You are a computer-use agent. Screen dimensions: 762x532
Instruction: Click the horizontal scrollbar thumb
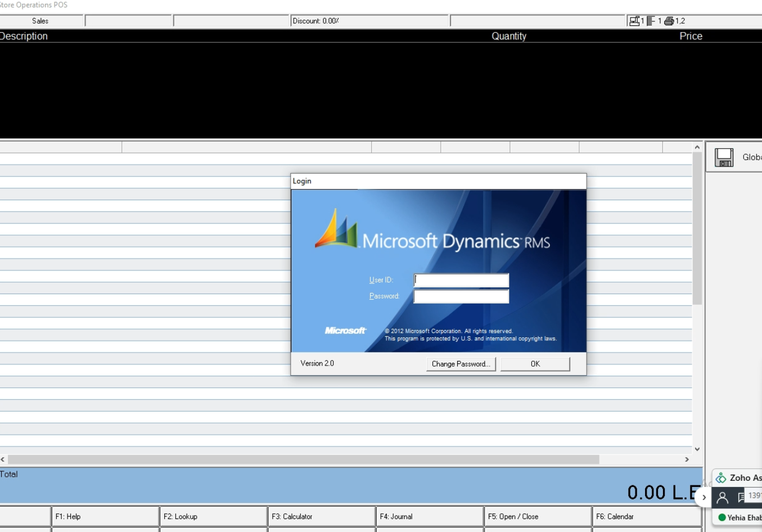click(x=304, y=459)
